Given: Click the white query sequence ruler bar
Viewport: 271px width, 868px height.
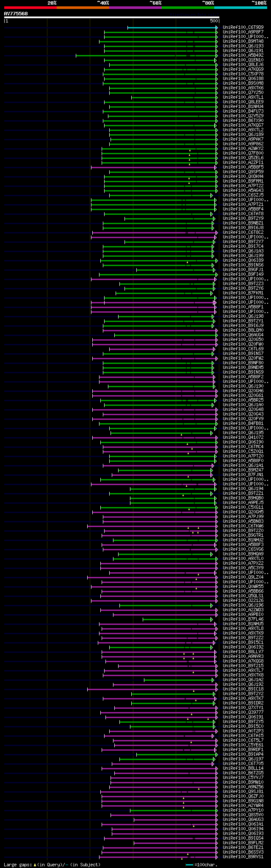Looking at the screenshot, I should pos(111,17).
